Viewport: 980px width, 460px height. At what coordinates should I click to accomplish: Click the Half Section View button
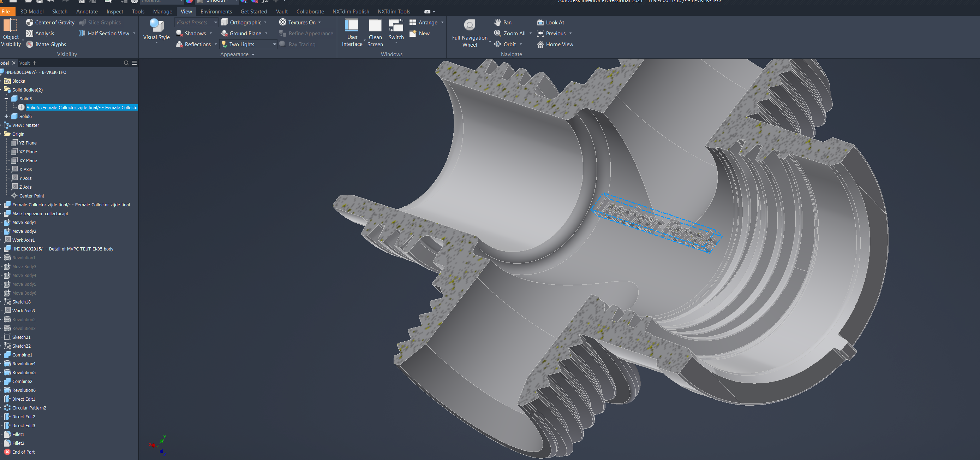(106, 33)
